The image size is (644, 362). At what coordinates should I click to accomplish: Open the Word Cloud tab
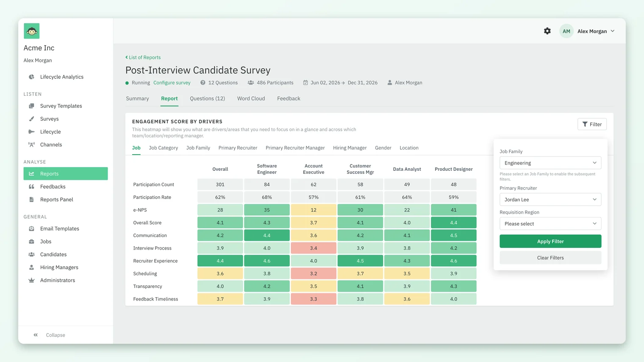click(251, 98)
